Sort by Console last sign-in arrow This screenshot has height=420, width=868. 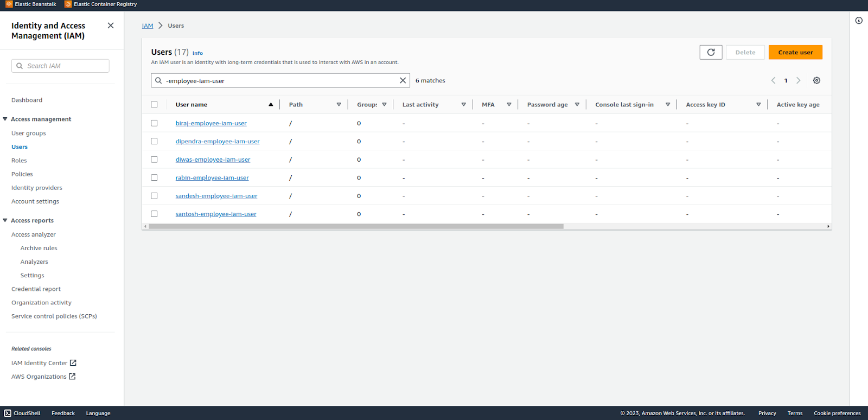[x=667, y=104]
